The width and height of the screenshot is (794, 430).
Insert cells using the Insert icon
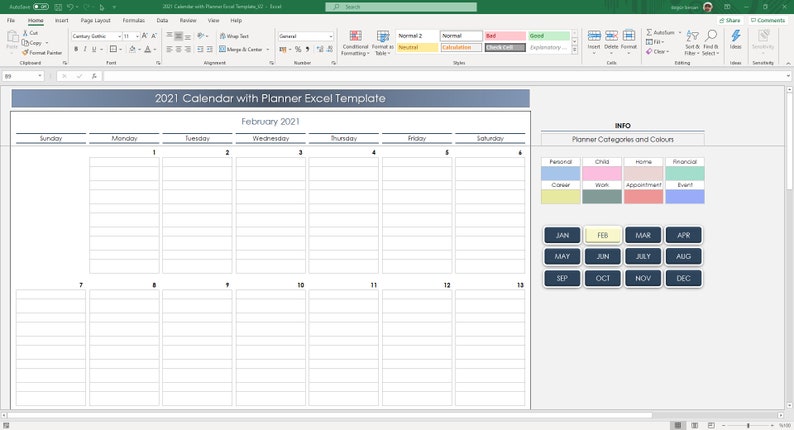[594, 35]
